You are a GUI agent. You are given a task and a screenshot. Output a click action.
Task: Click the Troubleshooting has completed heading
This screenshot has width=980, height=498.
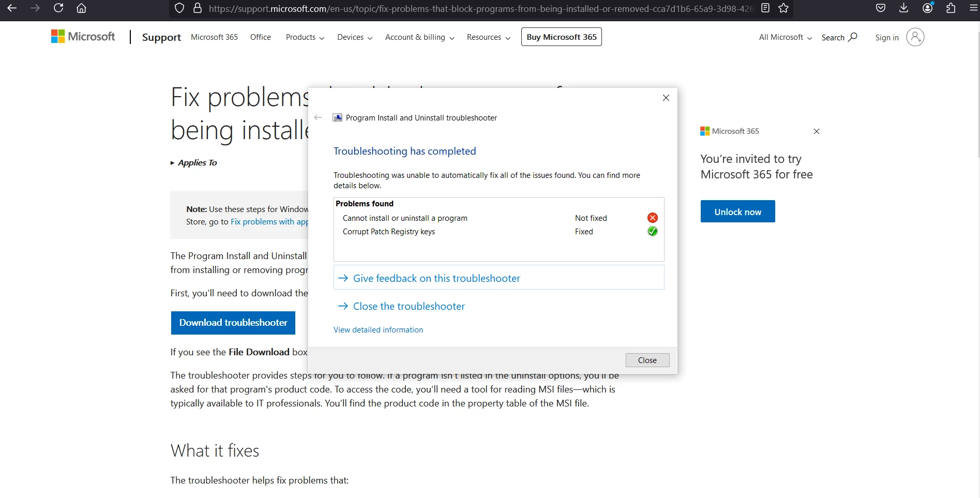pyautogui.click(x=405, y=151)
